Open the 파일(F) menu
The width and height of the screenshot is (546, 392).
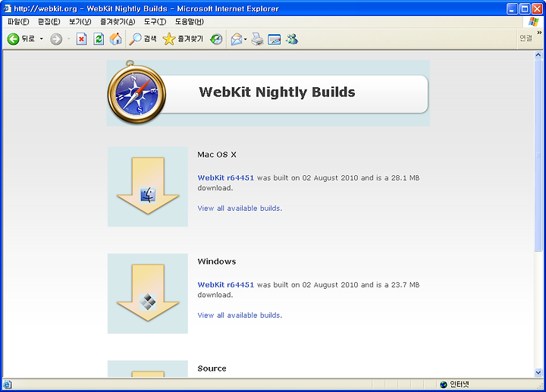18,21
